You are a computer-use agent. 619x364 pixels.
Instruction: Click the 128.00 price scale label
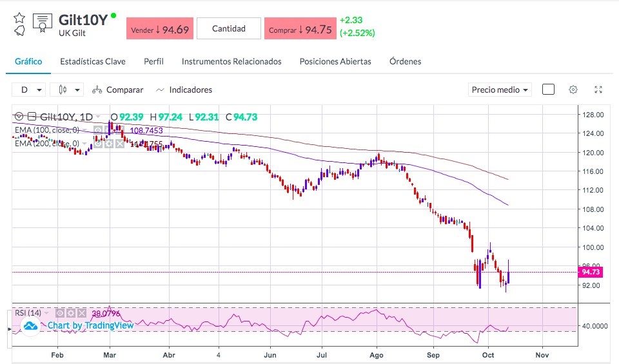(593, 115)
